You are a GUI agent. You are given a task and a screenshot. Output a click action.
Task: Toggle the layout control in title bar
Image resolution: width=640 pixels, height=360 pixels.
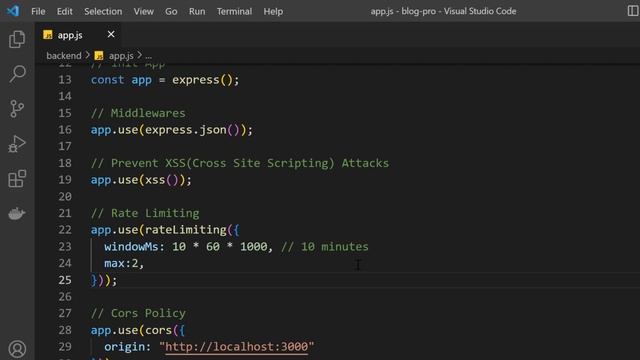633,11
